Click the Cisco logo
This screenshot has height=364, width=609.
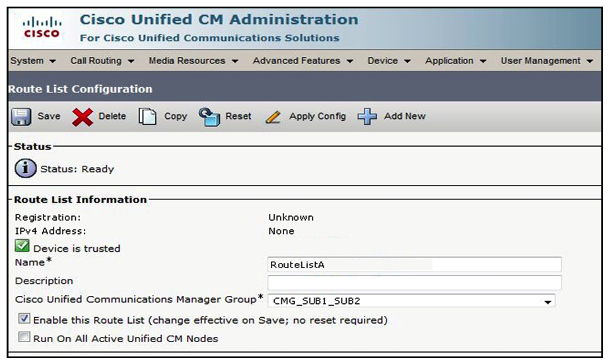(42, 27)
